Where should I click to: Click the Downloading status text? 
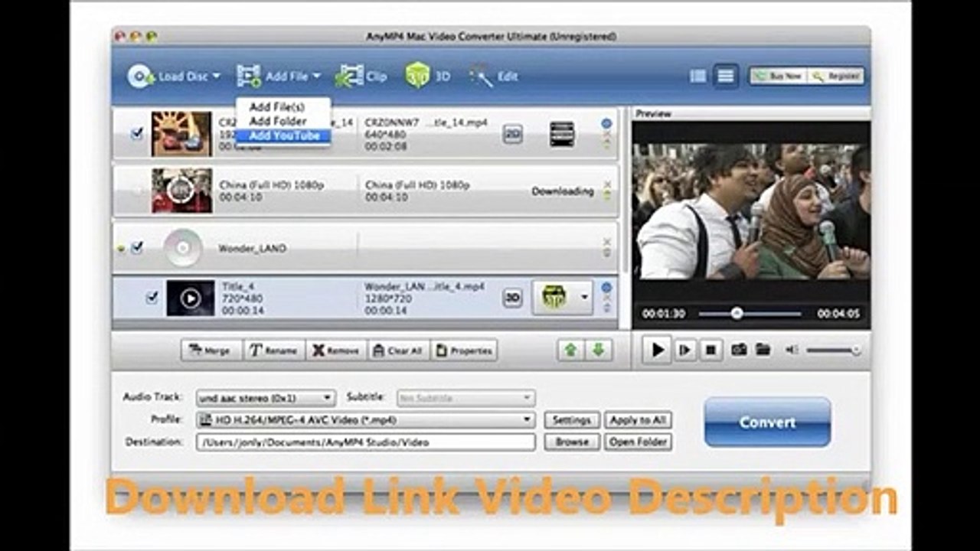[x=563, y=191]
